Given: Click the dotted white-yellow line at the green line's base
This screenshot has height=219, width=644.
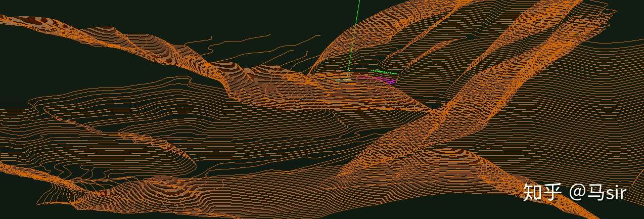Looking at the screenshot, I should point(342,79).
